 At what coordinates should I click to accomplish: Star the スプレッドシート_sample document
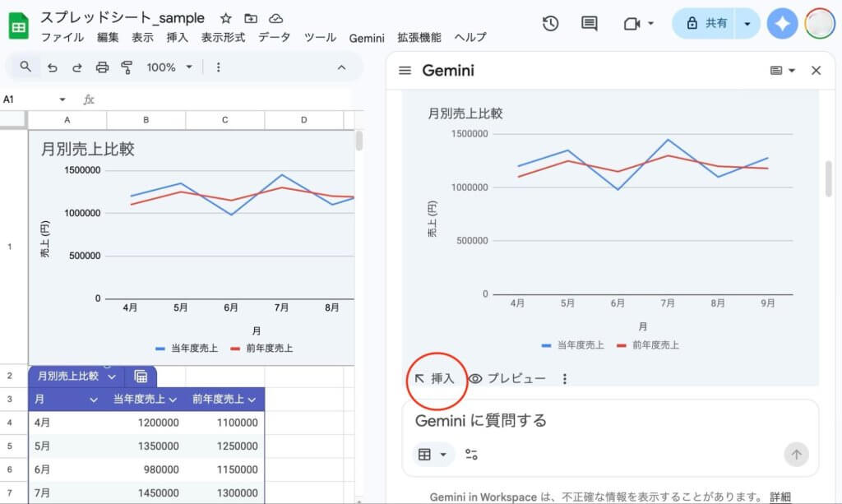click(226, 18)
